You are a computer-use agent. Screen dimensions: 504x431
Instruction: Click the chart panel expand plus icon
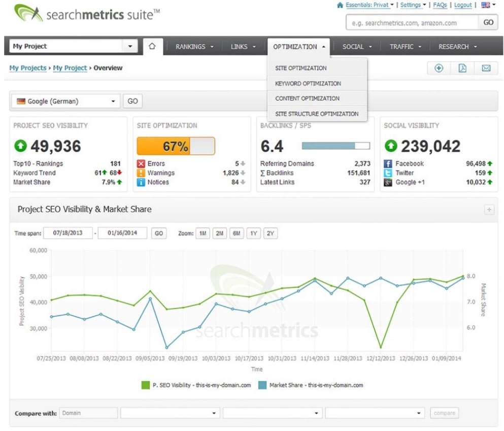pyautogui.click(x=489, y=210)
